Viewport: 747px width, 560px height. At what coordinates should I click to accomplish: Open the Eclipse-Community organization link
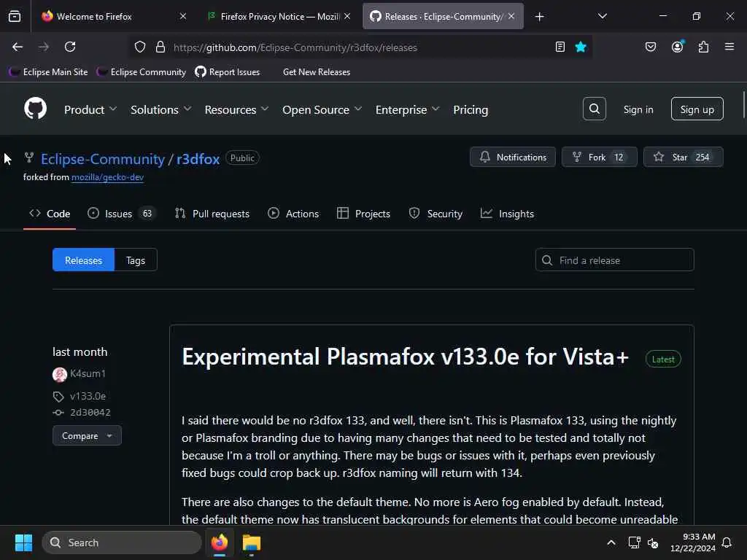pos(102,158)
